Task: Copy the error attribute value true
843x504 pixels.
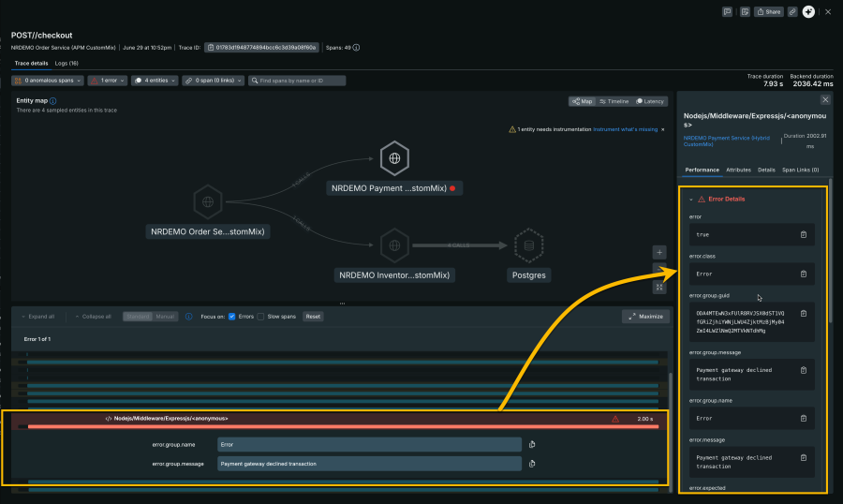Action: click(804, 234)
